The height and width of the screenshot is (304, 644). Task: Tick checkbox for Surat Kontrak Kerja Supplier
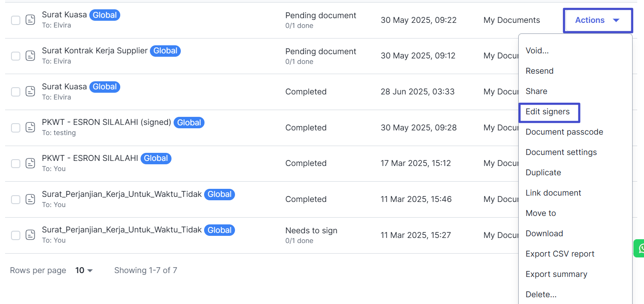click(16, 56)
